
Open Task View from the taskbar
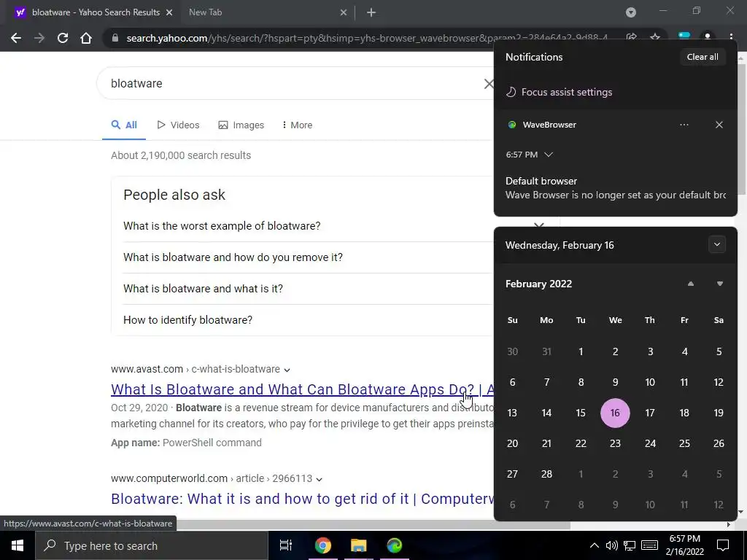pos(286,545)
